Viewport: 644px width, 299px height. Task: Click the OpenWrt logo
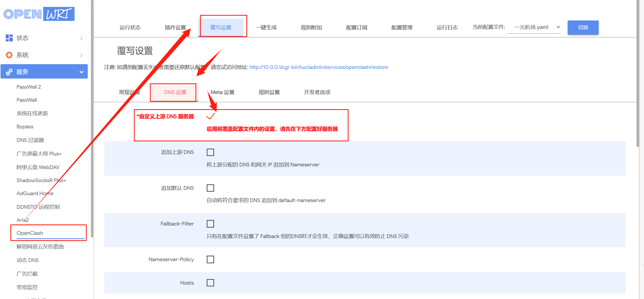[39, 14]
